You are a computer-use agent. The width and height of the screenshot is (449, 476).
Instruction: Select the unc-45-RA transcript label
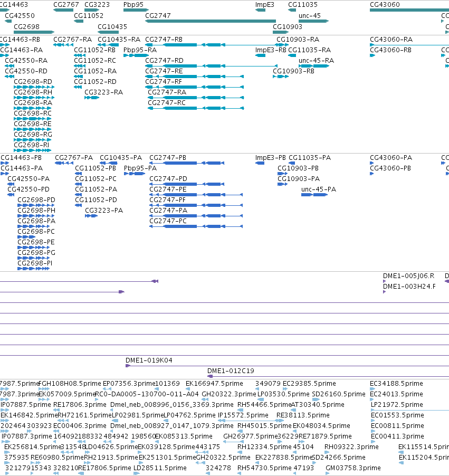317,60
